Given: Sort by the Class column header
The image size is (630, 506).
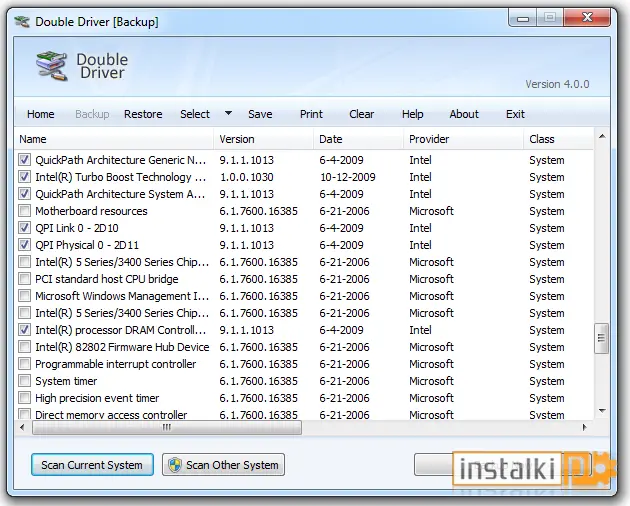Looking at the screenshot, I should [558, 139].
